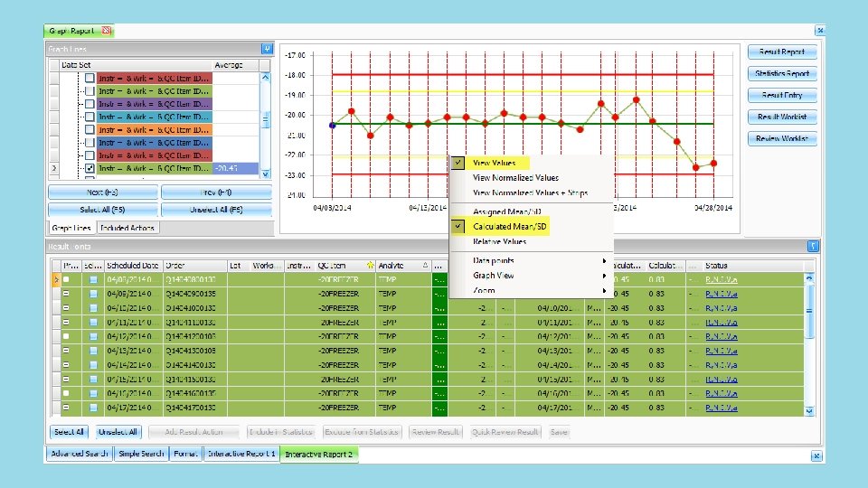Screen dimensions: 868x488
Task: Open the dark green ellipsis cell in Q14041000130 row
Action: 439,308
